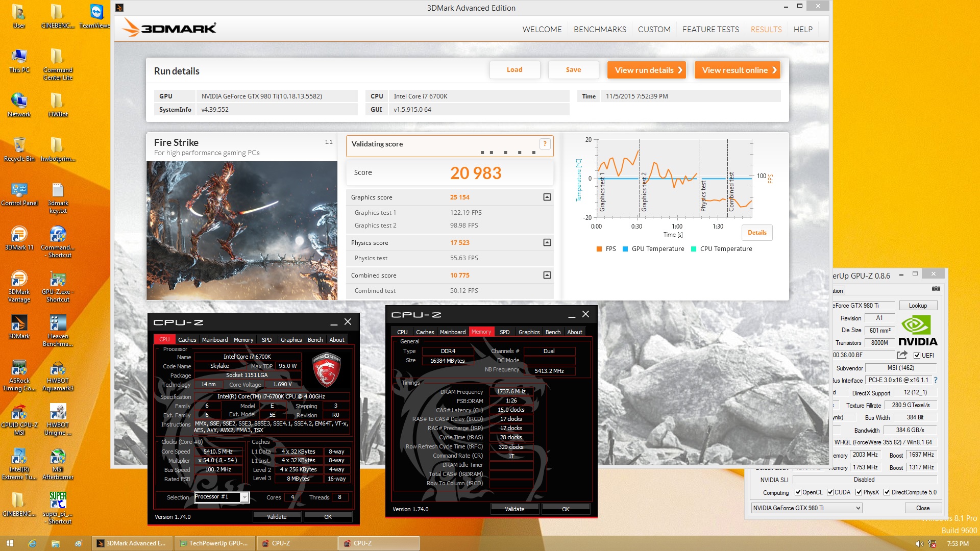The image size is (980, 551).
Task: Click the blue GPU Temperature legend swatch
Action: [x=625, y=249]
